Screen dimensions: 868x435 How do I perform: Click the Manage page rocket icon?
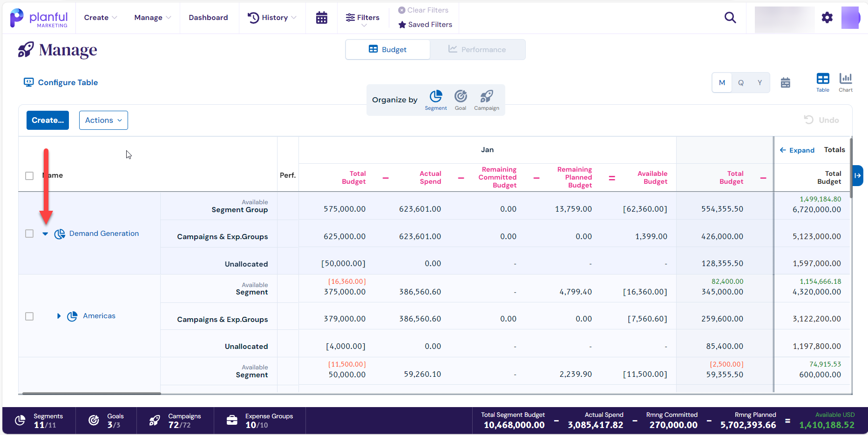tap(26, 49)
